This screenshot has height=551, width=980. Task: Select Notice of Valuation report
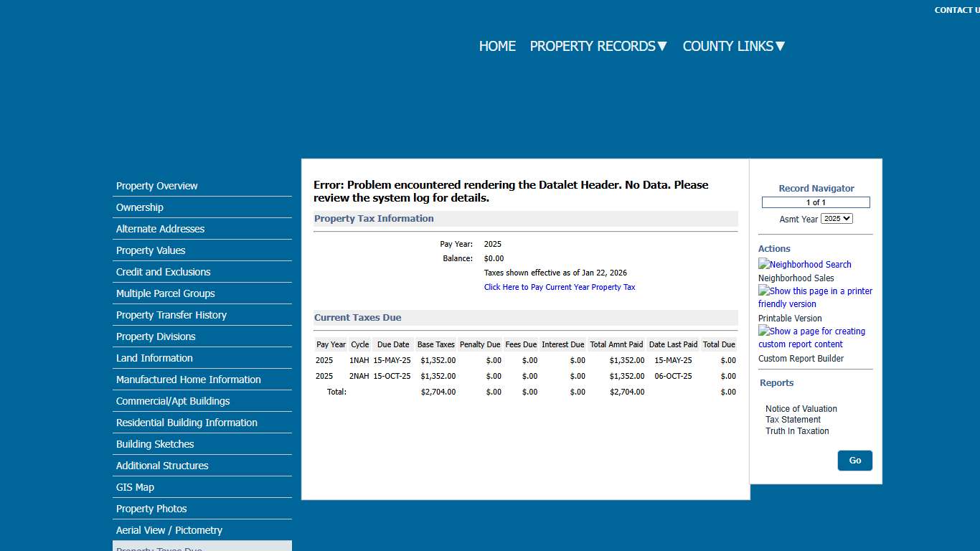coord(801,408)
